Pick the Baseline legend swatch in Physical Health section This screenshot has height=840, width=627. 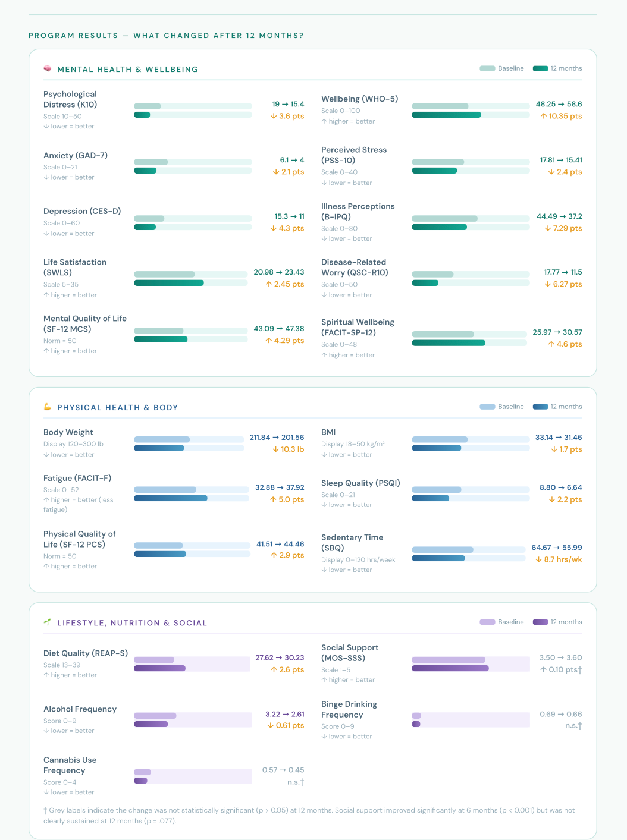[x=487, y=407]
